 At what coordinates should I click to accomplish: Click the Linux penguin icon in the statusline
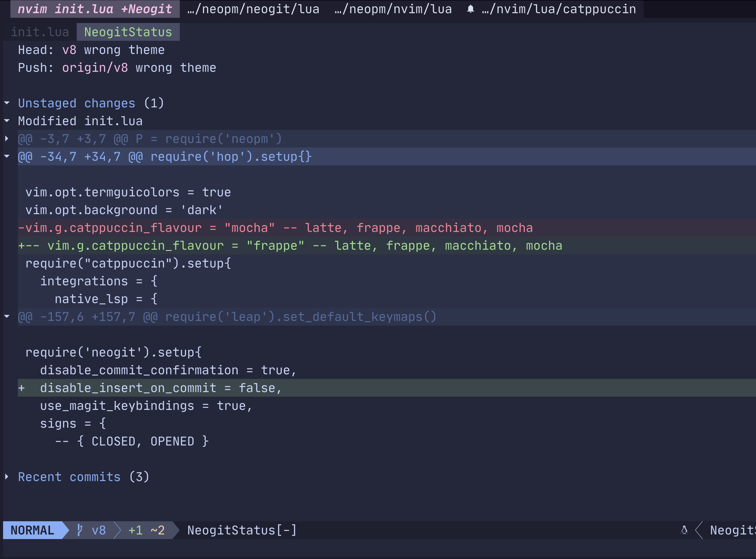(x=685, y=530)
